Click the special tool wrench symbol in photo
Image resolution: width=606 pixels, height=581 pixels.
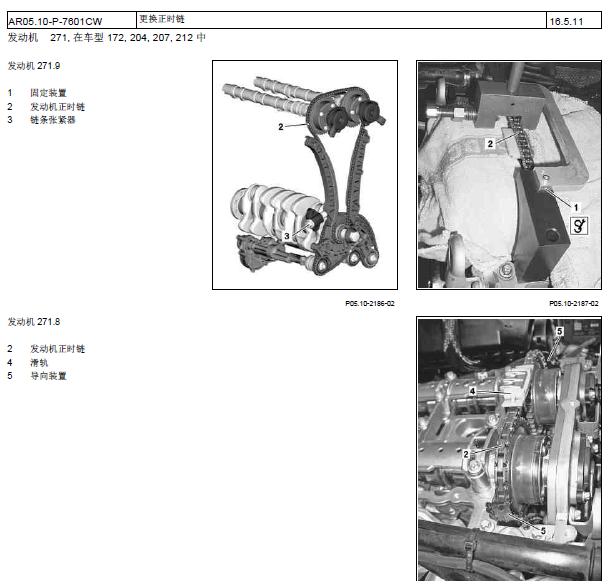579,226
